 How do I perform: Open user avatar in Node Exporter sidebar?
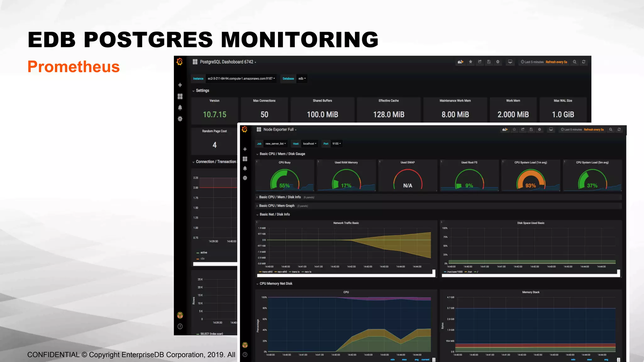[x=245, y=345]
